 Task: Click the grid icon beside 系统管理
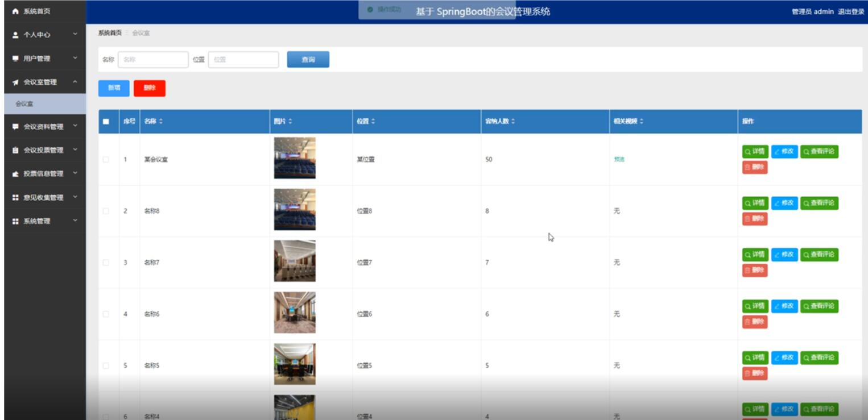(15, 221)
